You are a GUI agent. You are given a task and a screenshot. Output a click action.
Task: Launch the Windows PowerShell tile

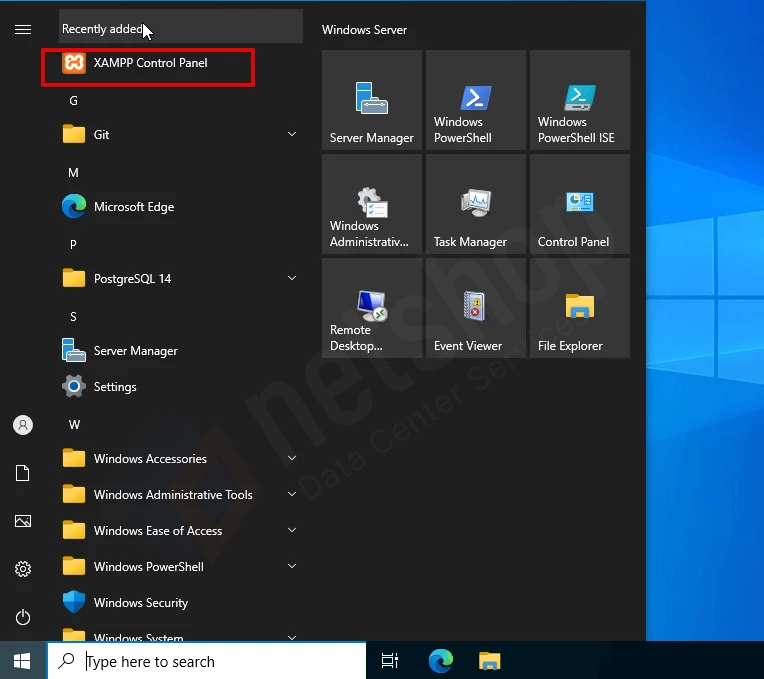(x=476, y=100)
